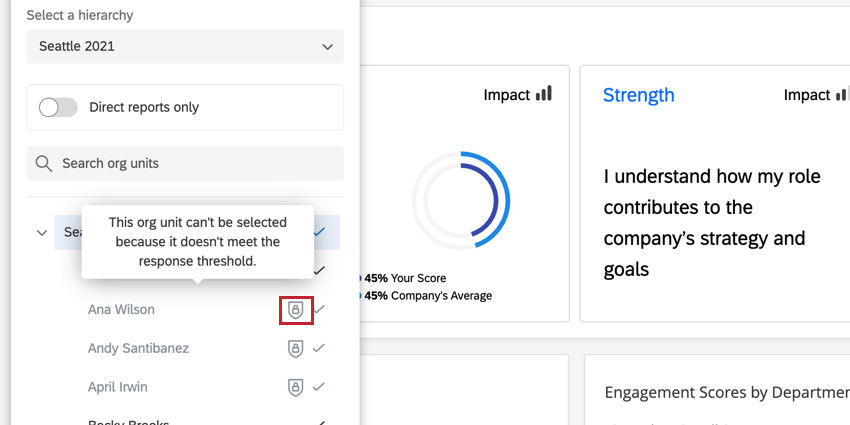Click the Engagement Scores by Department widget title
The width and height of the screenshot is (850, 425).
click(727, 392)
